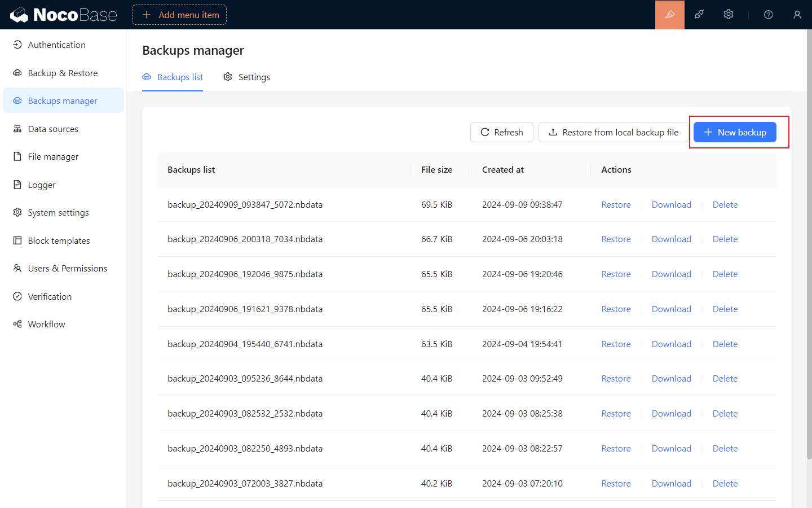This screenshot has height=508, width=812.
Task: Add menu item in top bar
Action: coord(179,15)
